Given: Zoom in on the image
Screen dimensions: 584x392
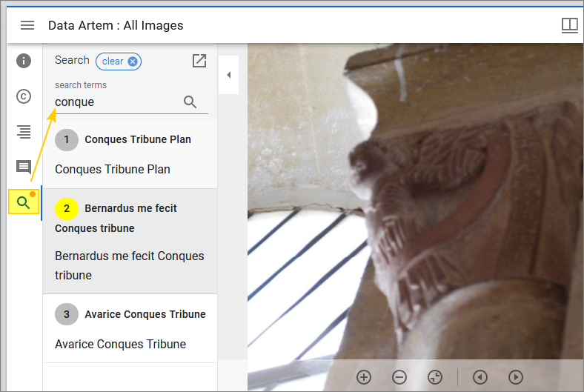Looking at the screenshot, I should click(x=363, y=377).
